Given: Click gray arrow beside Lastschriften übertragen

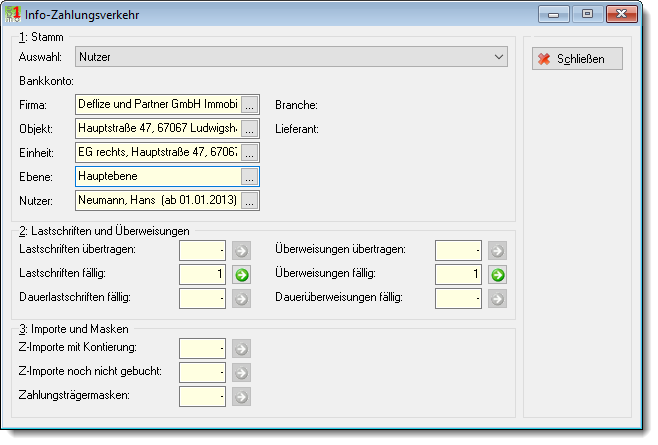Looking at the screenshot, I should tap(242, 251).
